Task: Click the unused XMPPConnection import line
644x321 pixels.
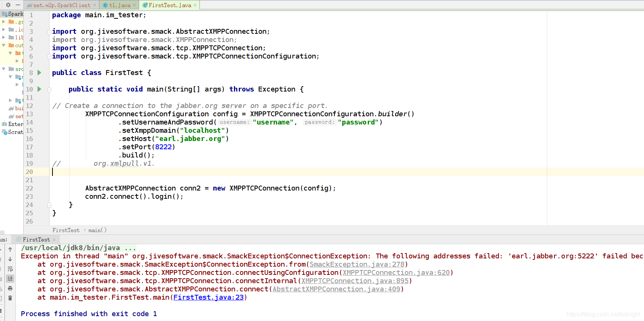Action: 144,40
